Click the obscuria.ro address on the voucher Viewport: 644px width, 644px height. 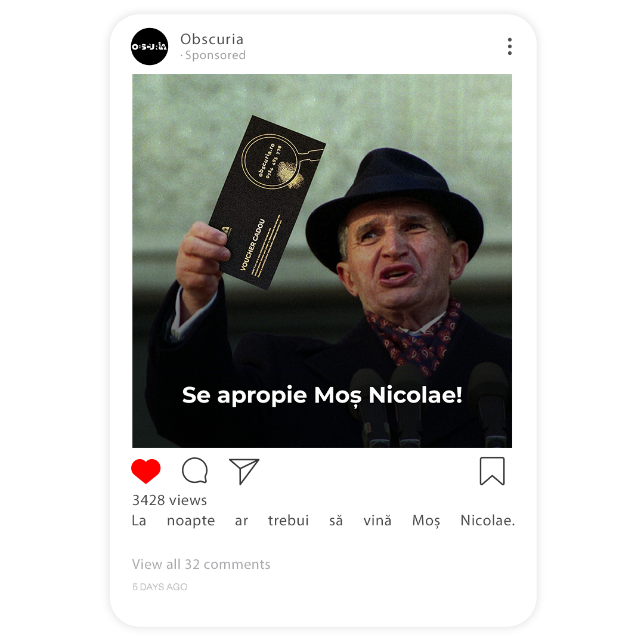(x=266, y=160)
